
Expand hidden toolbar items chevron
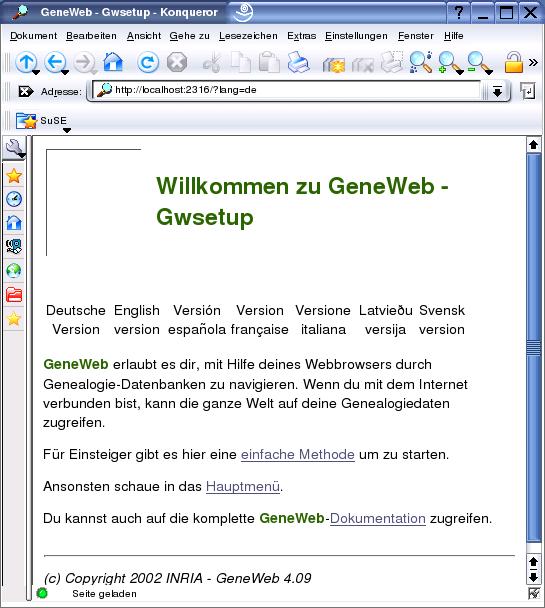tap(533, 62)
